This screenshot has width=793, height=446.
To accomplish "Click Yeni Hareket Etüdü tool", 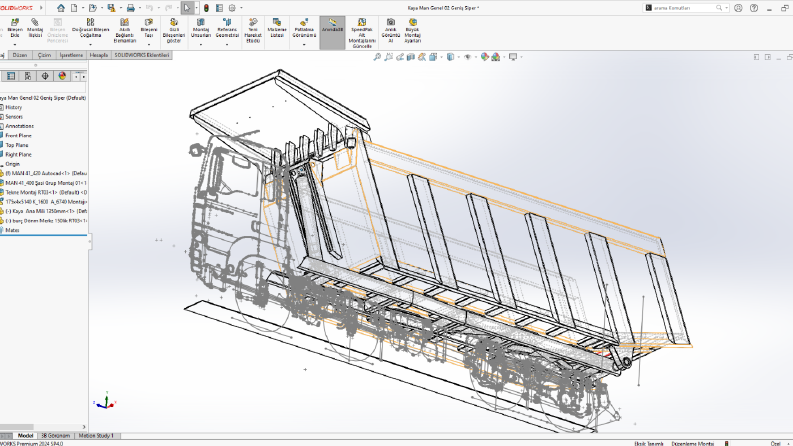I will point(253,30).
